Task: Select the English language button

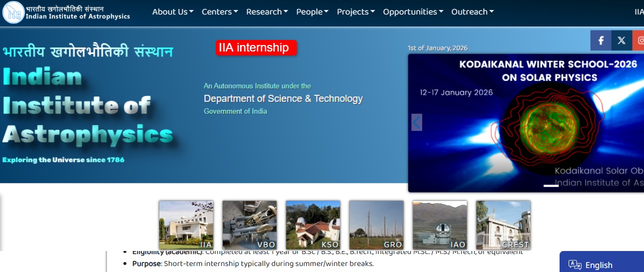Action: [x=599, y=265]
